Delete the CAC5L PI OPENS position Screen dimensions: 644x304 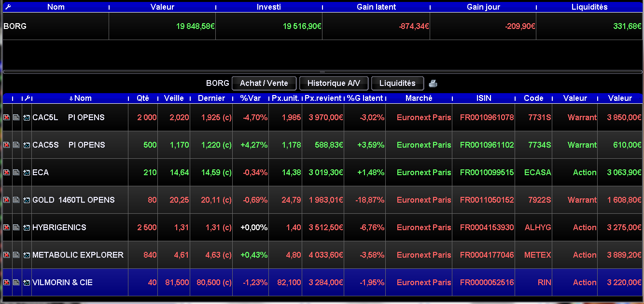pyautogui.click(x=7, y=117)
